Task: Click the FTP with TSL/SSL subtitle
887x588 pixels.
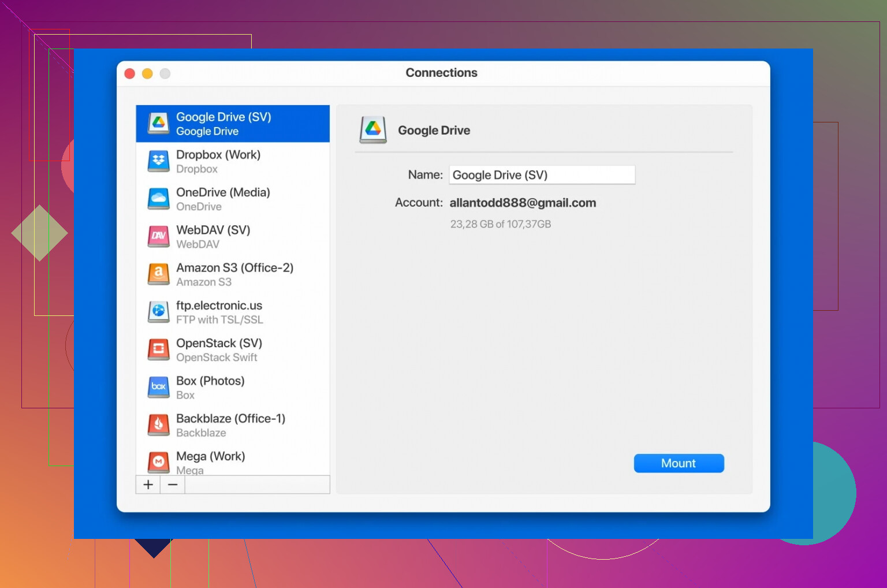Action: 219,320
